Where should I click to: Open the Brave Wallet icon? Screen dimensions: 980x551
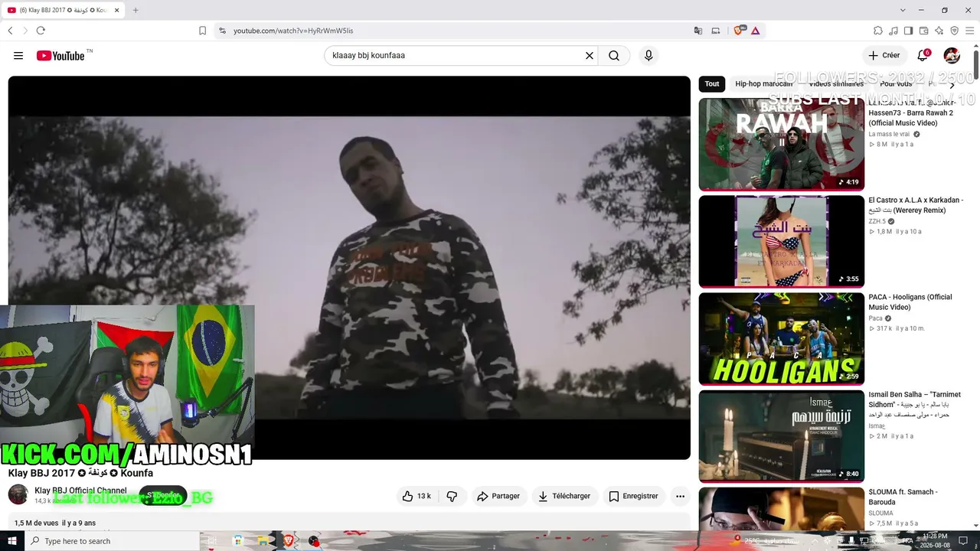coord(924,31)
